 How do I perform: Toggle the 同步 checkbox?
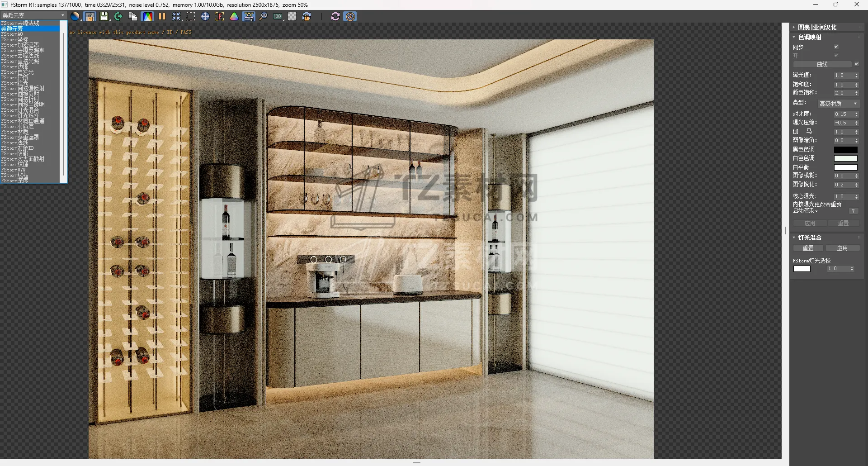[x=836, y=47]
